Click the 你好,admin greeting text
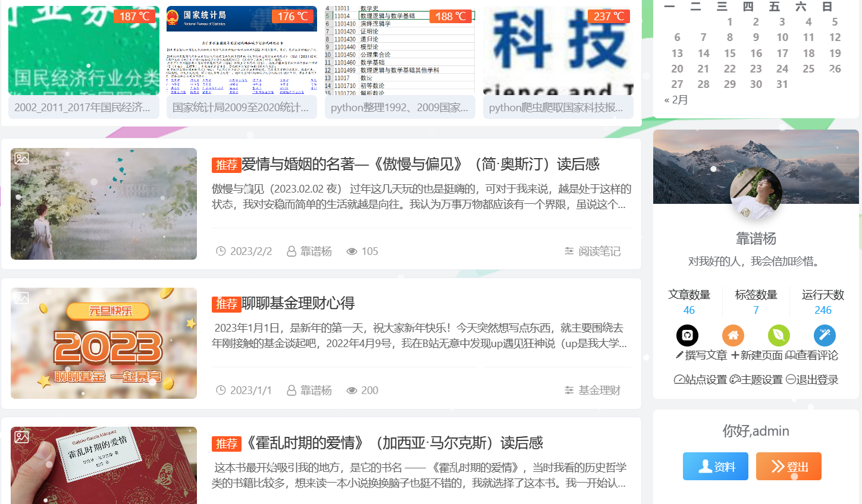The image size is (862, 504). 756,431
